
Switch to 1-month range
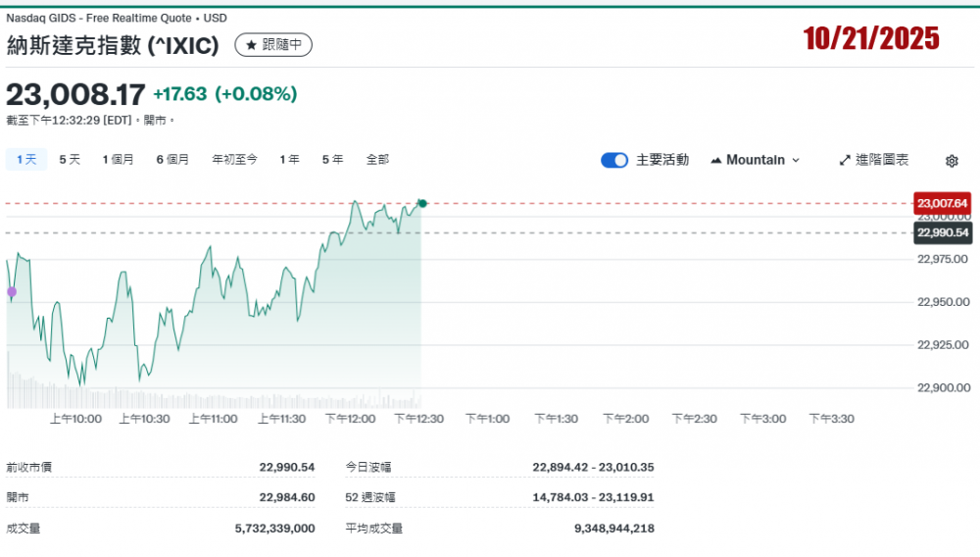coord(118,159)
